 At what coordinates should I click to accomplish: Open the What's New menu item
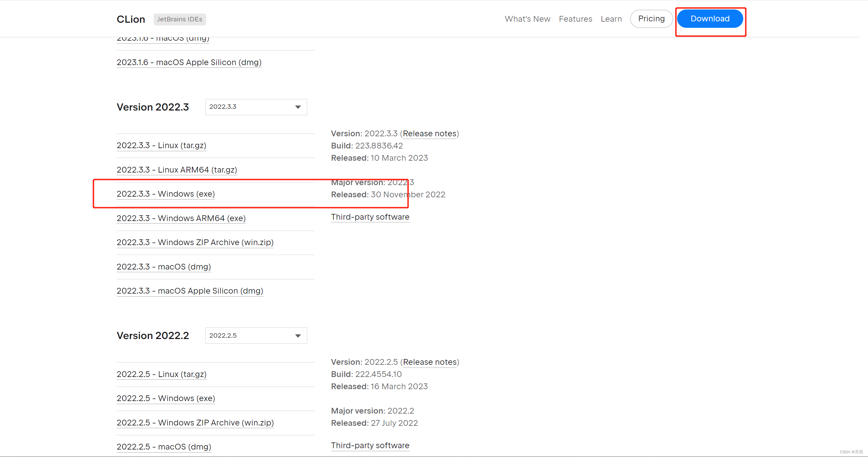(x=527, y=19)
